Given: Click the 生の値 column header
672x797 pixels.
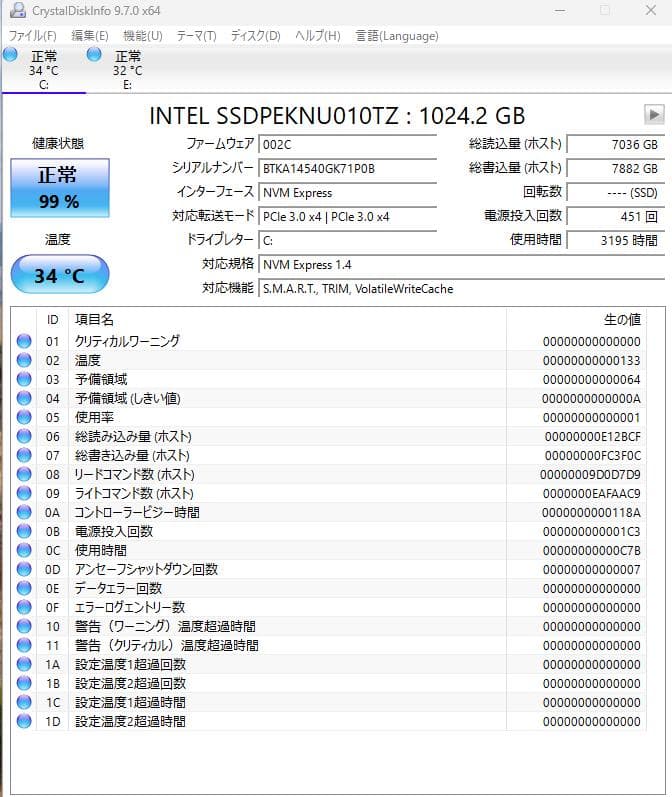Looking at the screenshot, I should [576, 320].
